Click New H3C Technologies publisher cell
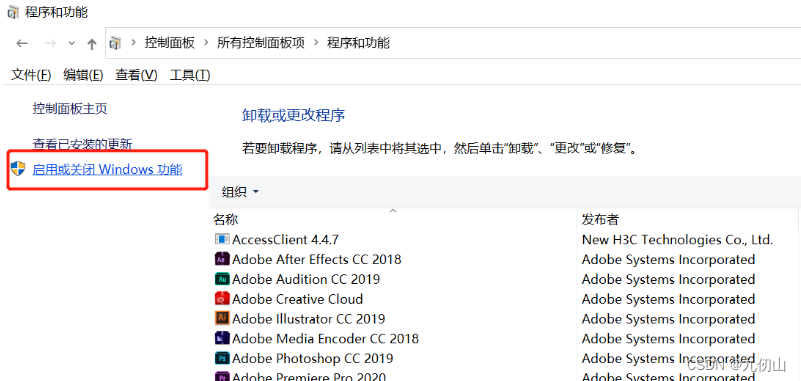 [677, 239]
